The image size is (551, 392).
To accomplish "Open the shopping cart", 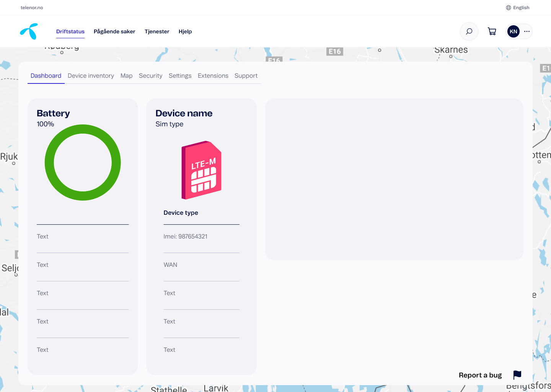I will coord(492,31).
